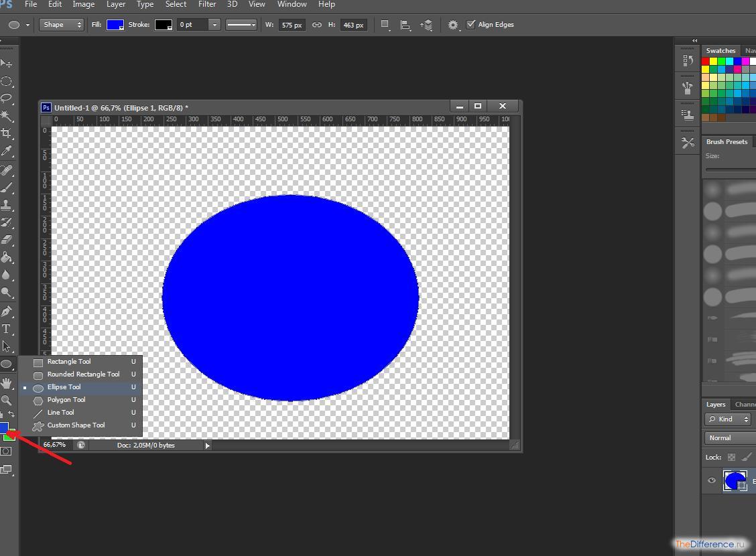Click the gear settings icon in options bar
This screenshot has width=756, height=556.
pyautogui.click(x=453, y=25)
